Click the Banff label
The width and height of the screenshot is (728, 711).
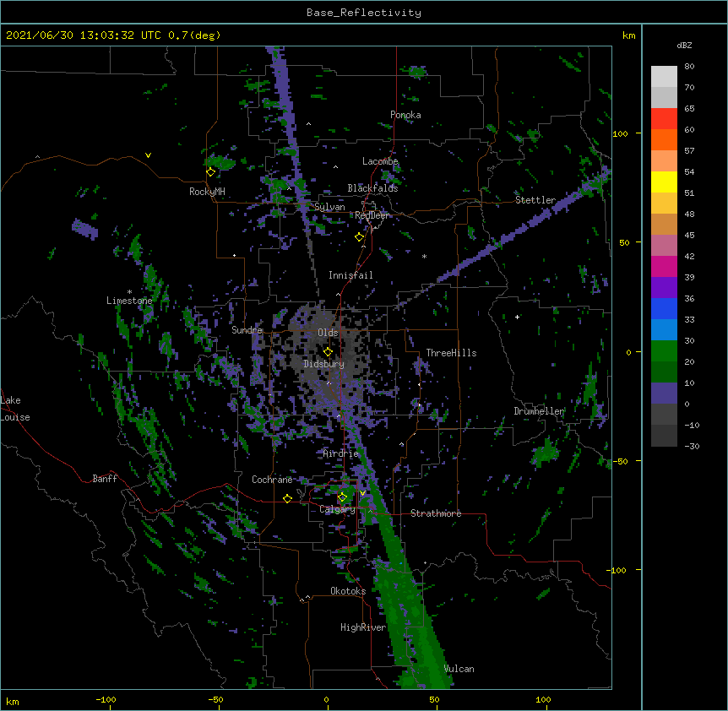coord(105,479)
